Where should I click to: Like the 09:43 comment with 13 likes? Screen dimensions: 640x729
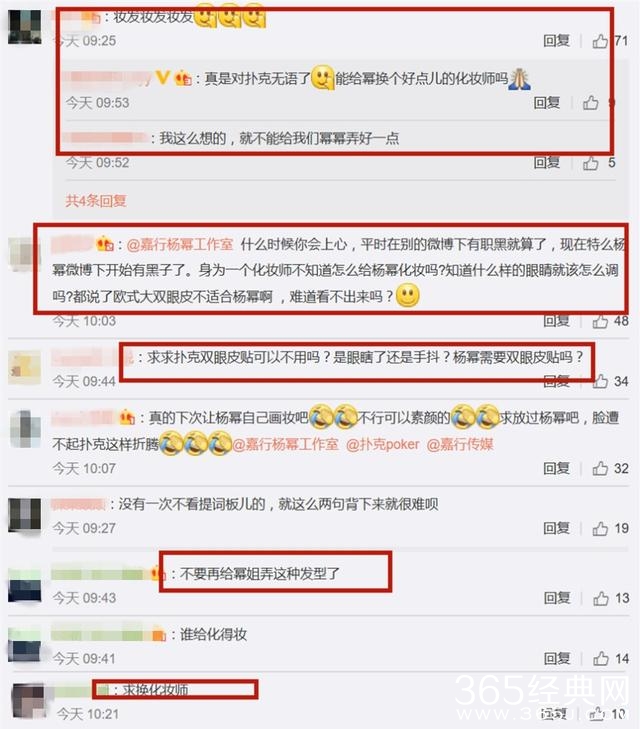(600, 598)
